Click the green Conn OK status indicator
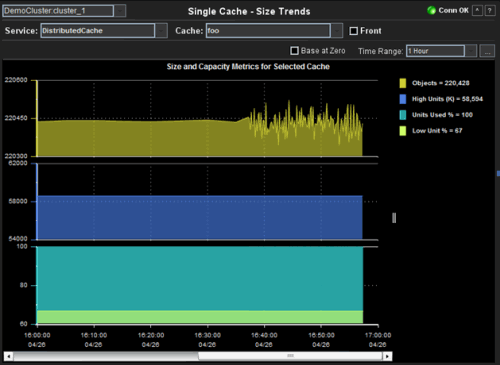The image size is (500, 365). click(x=431, y=10)
